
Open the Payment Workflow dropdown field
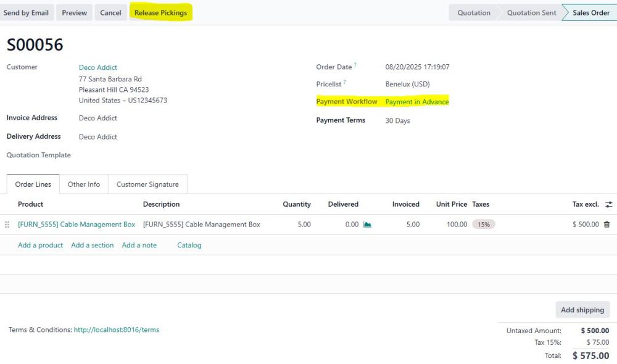coord(417,102)
